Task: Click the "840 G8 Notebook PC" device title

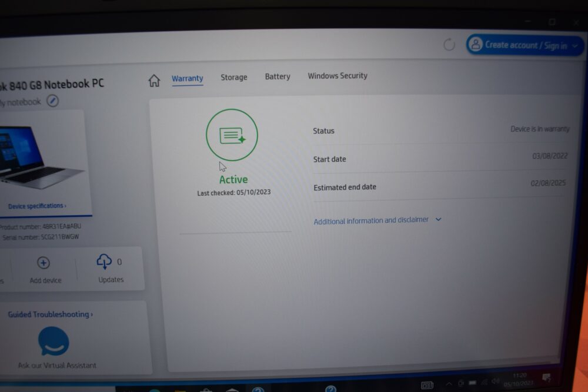Action: coord(56,85)
